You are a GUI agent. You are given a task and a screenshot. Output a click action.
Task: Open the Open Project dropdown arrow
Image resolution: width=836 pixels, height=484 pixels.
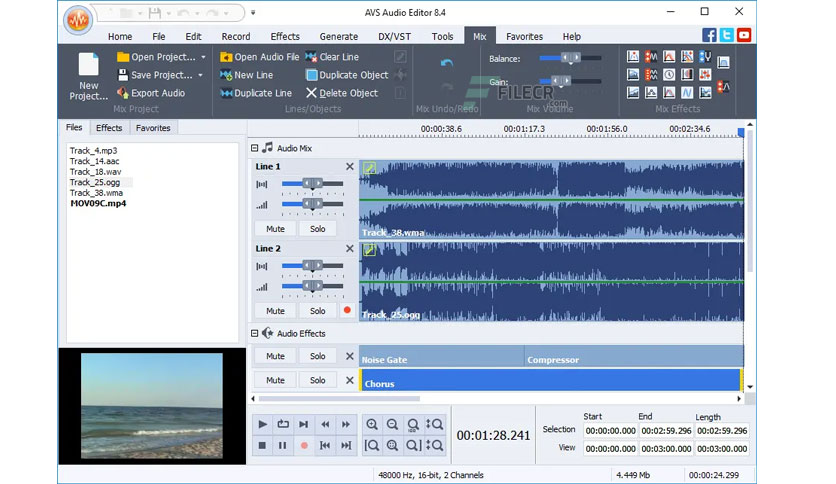click(x=203, y=57)
